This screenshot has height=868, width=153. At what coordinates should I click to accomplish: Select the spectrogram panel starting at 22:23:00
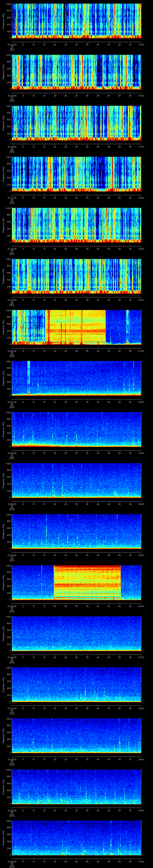point(76,480)
